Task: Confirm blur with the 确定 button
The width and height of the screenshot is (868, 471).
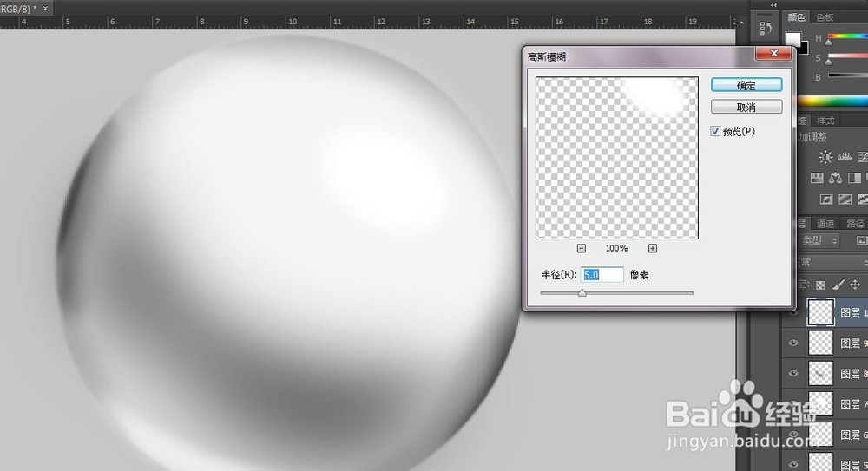Action: tap(746, 85)
